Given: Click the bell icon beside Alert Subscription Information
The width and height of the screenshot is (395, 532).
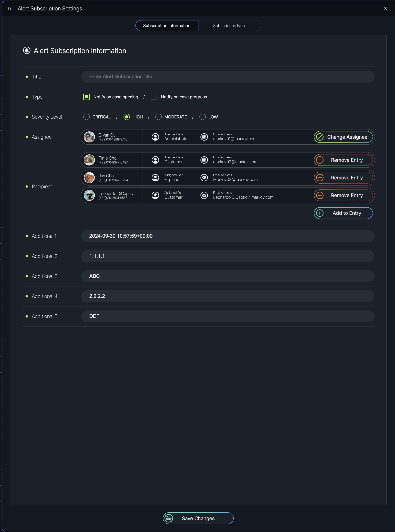Looking at the screenshot, I should 27,50.
